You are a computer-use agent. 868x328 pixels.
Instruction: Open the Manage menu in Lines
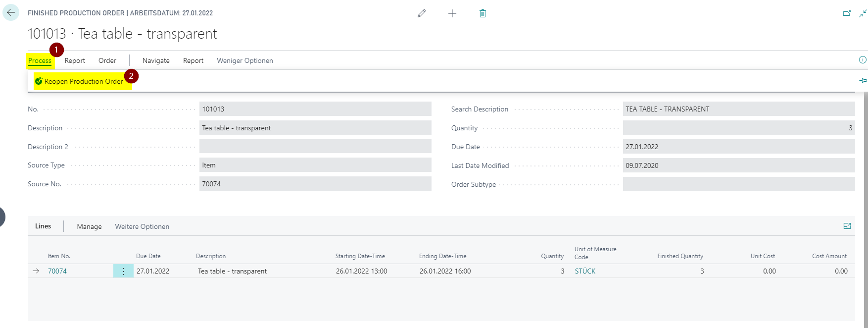89,226
